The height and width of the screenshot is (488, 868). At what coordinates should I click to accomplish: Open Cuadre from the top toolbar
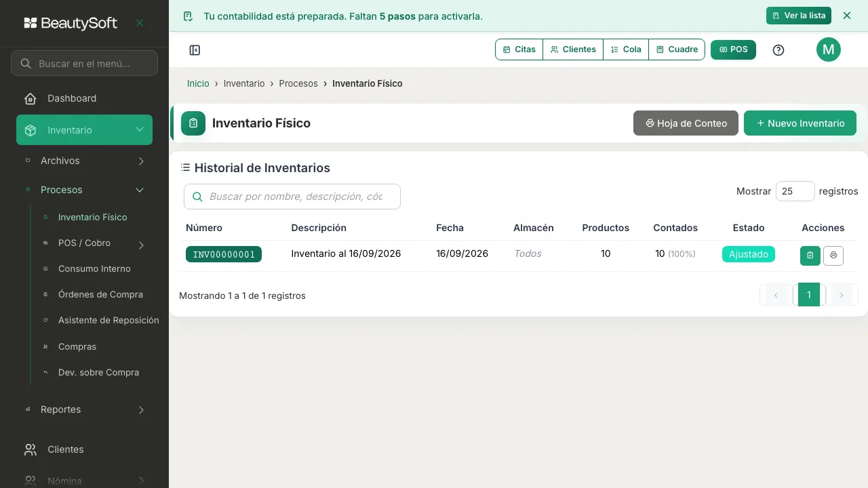click(677, 49)
